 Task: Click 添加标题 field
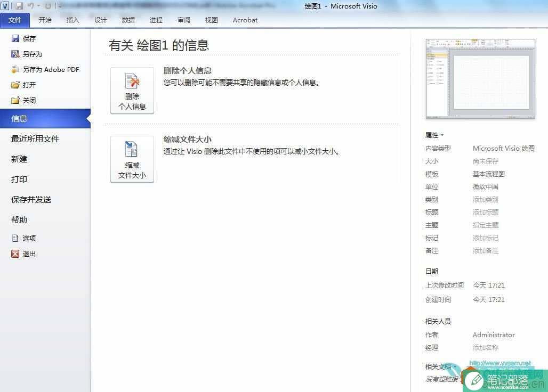coord(486,212)
